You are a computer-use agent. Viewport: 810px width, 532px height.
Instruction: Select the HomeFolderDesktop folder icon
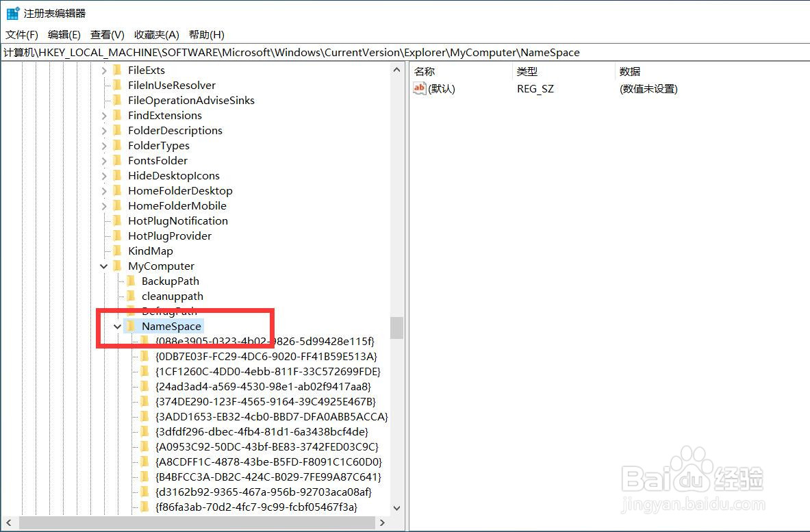[118, 190]
